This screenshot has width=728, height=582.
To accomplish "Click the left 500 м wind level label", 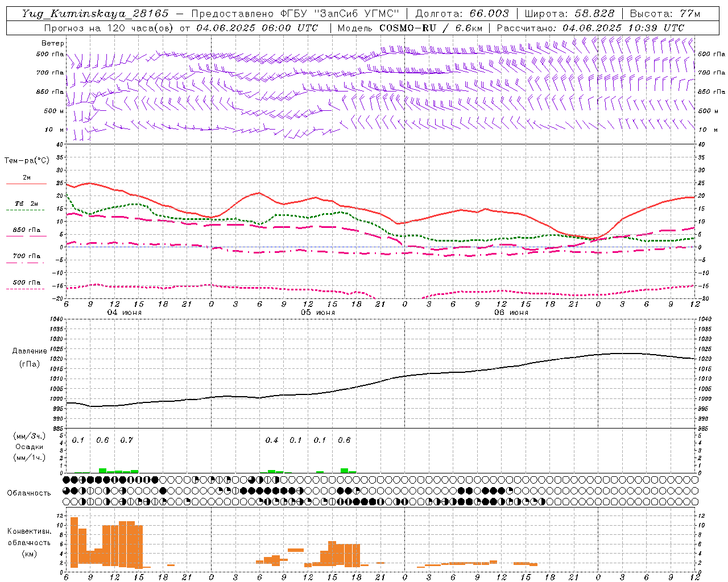I will click(x=54, y=111).
